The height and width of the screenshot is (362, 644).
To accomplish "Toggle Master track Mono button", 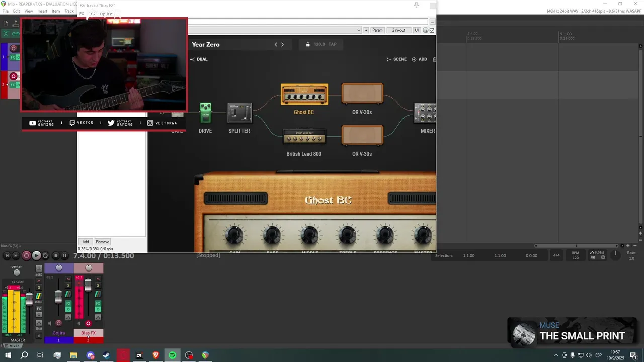I will (x=39, y=268).
